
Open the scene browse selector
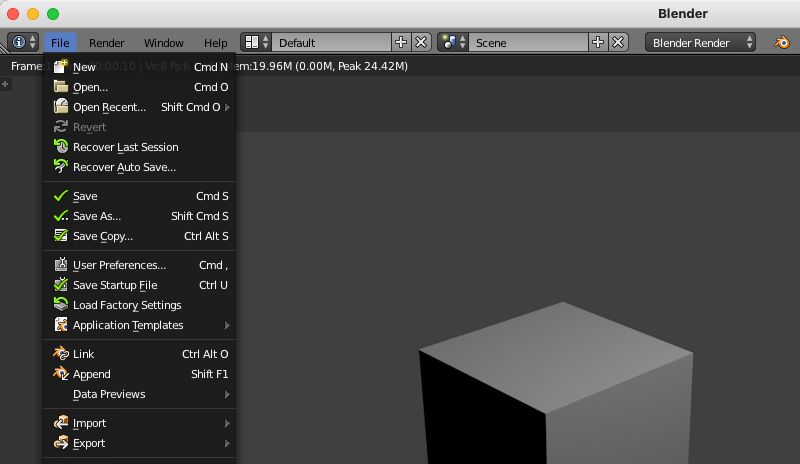[453, 42]
